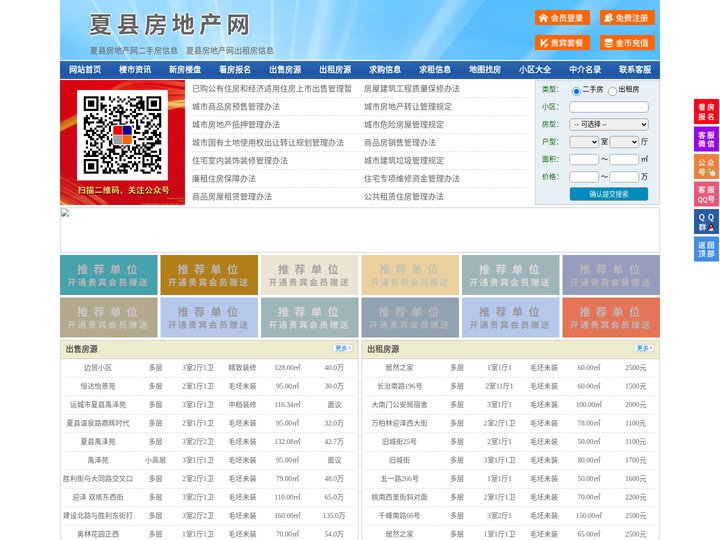
Task: Open the 恒达怡景苑 sale listing
Action: click(x=98, y=386)
